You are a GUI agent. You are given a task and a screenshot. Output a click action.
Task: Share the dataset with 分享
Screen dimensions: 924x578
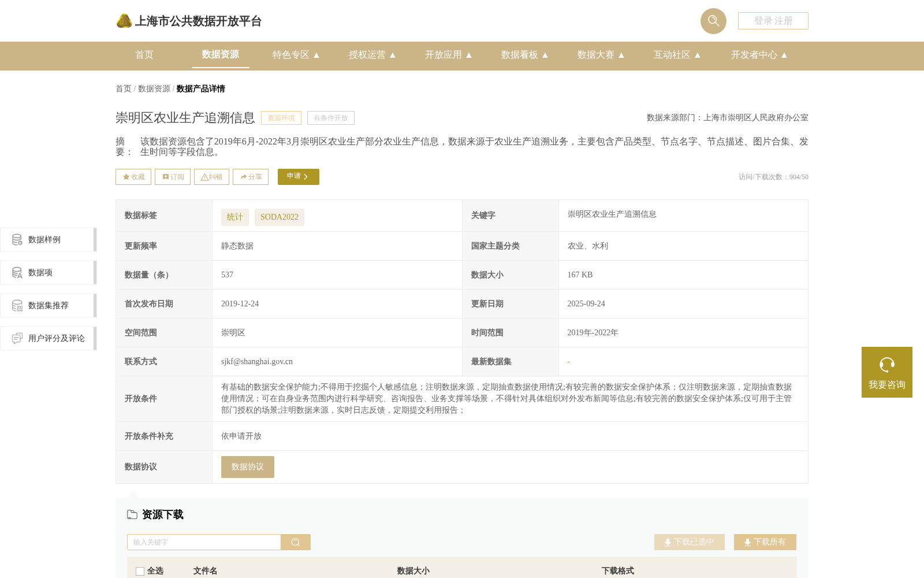point(251,177)
